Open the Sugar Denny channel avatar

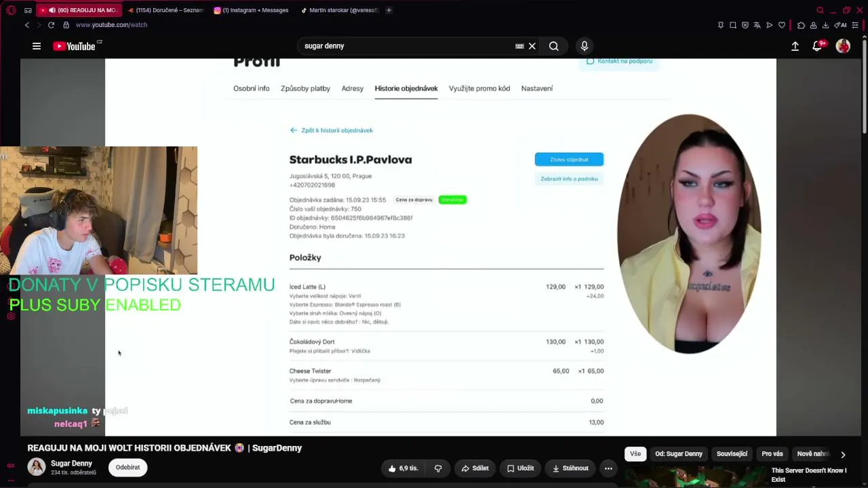click(37, 467)
